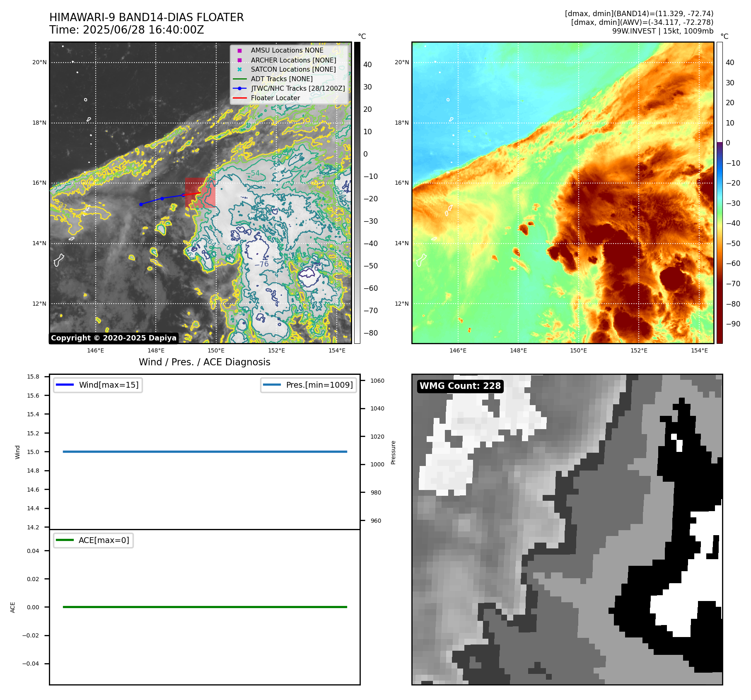Image resolution: width=751 pixels, height=700 pixels.
Task: Click the navy cold cloud-top contour near 153°E
Action: pos(308,277)
